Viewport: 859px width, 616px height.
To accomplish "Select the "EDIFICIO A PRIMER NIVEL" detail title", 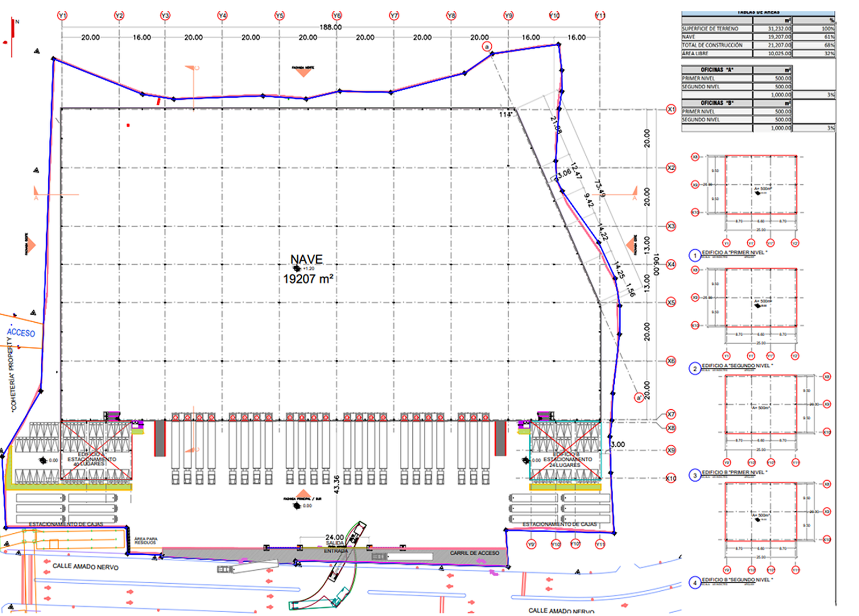I will tap(734, 252).
